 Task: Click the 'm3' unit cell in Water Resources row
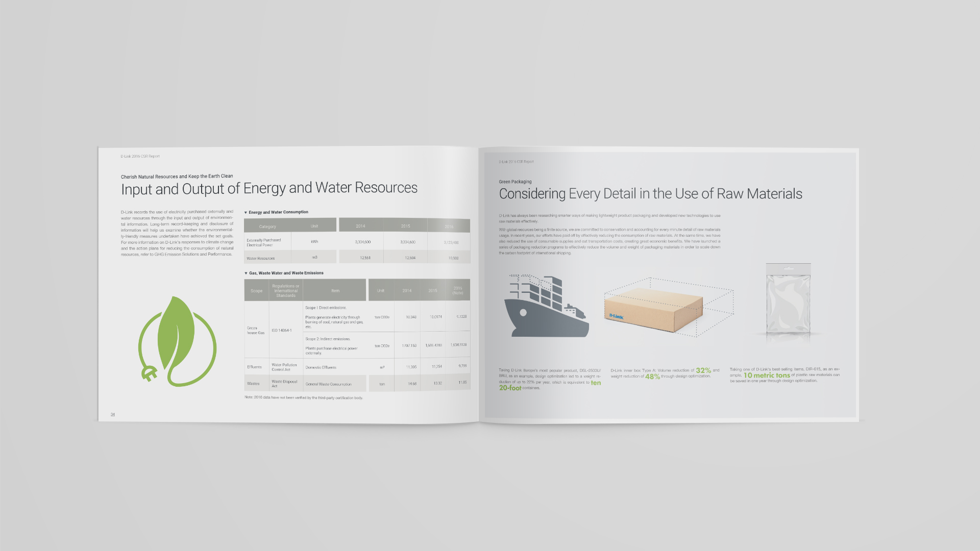[x=314, y=257]
